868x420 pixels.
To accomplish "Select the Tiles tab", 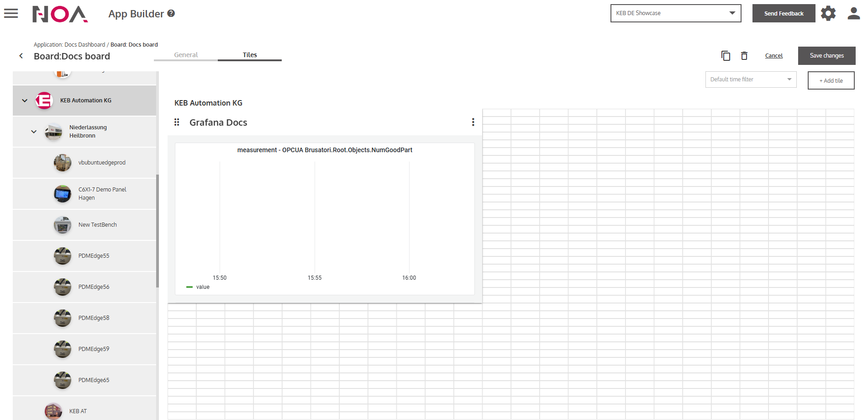I will coord(250,55).
